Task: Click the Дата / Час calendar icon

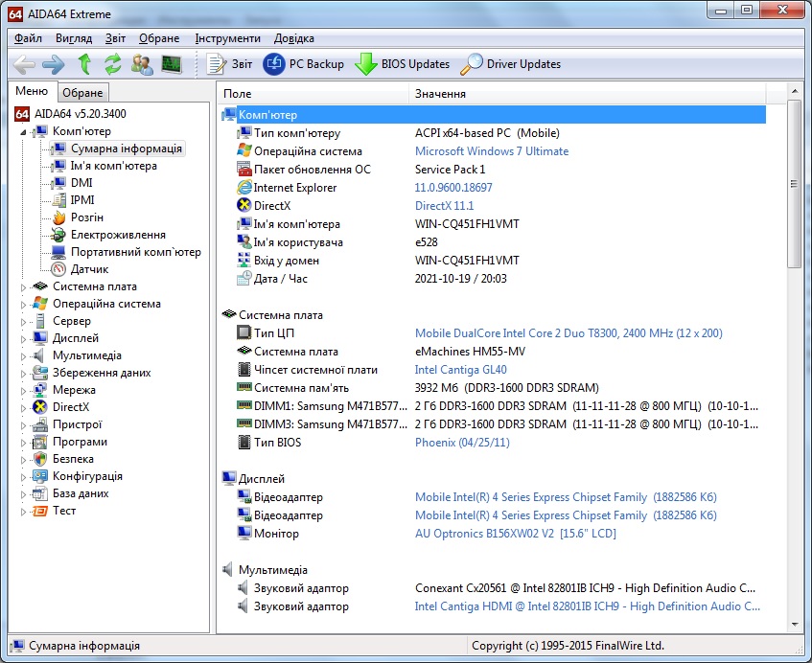Action: 244,279
